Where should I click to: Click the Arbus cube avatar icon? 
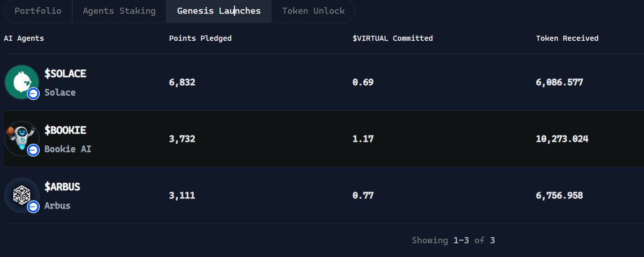tap(22, 195)
